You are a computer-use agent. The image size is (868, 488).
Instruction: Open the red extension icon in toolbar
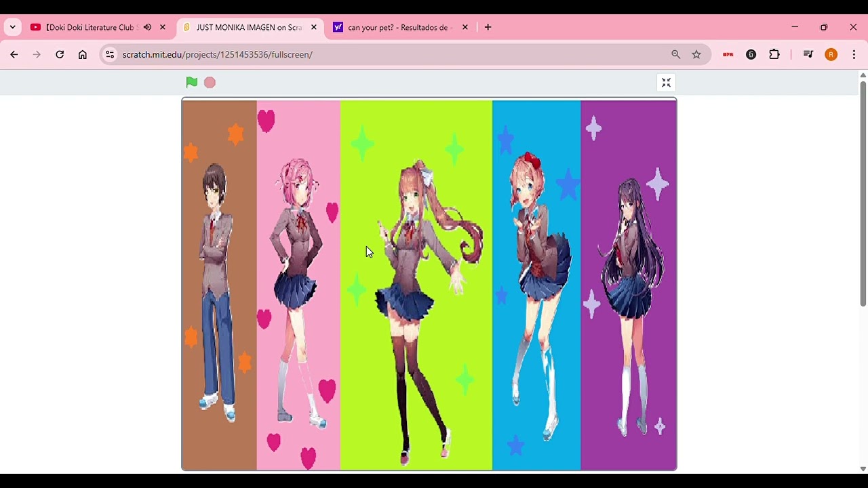pos(728,54)
